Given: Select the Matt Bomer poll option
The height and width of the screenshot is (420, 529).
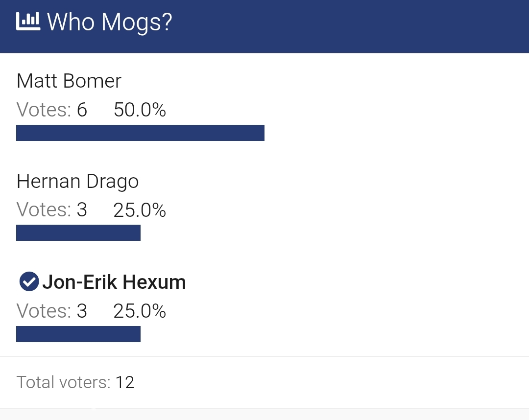Looking at the screenshot, I should click(x=69, y=81).
